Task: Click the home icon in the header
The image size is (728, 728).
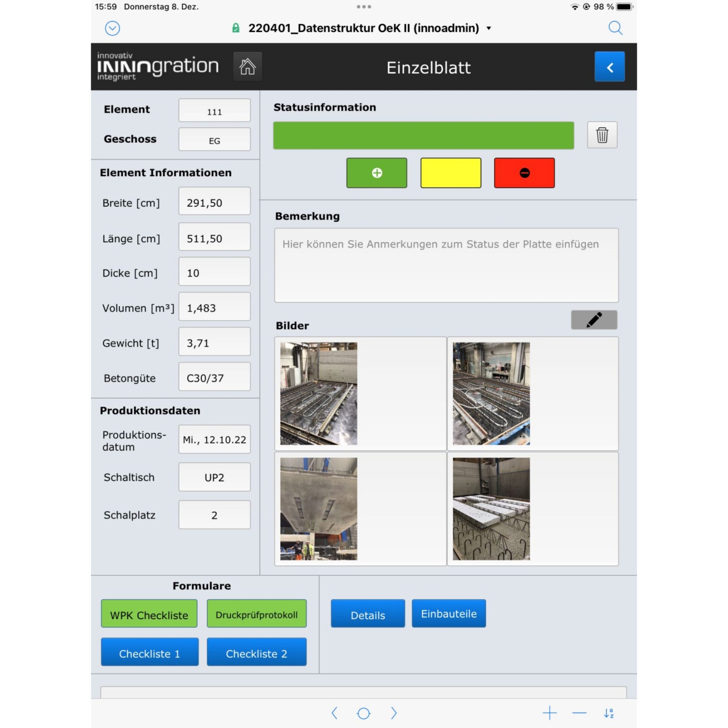Action: [247, 66]
